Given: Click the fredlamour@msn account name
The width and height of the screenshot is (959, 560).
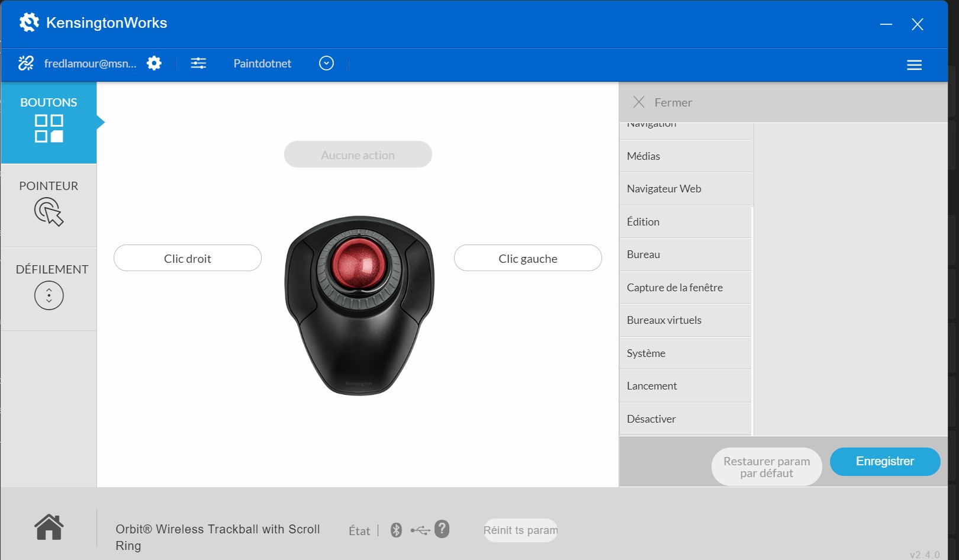Looking at the screenshot, I should tap(90, 63).
